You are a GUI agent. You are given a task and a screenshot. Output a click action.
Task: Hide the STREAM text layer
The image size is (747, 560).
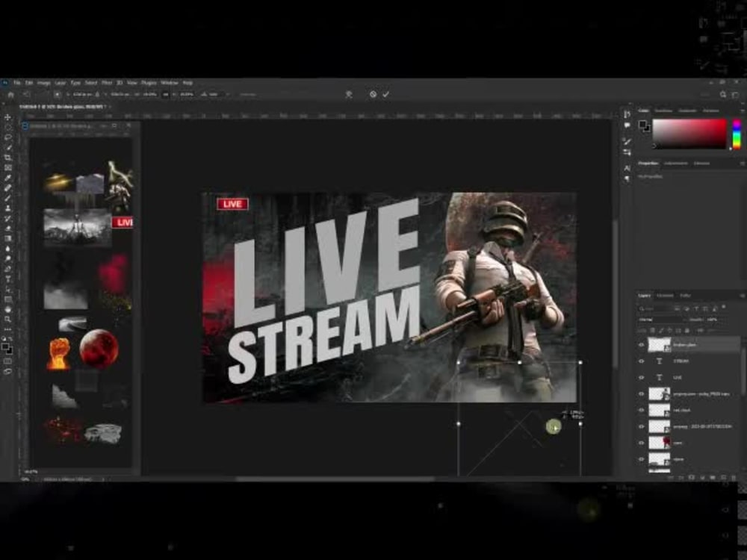coord(641,361)
